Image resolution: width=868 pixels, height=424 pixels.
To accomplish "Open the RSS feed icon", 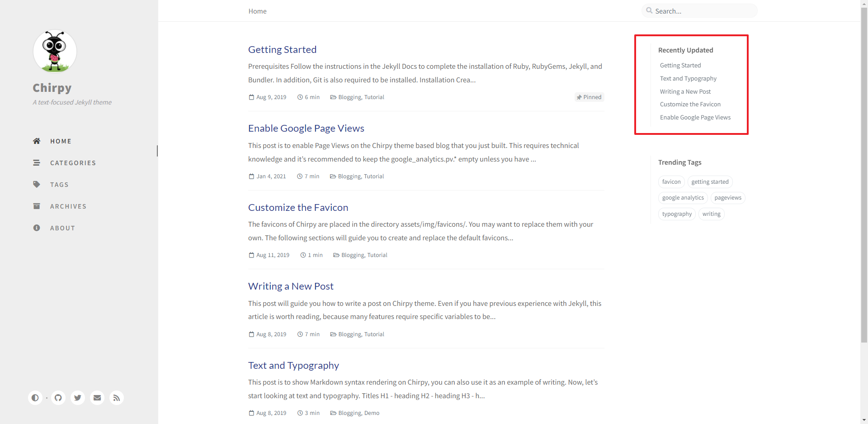I will click(117, 398).
